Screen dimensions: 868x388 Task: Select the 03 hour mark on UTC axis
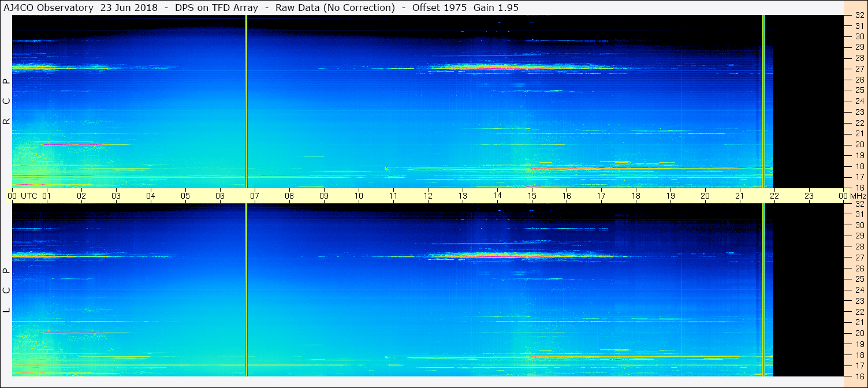pos(116,196)
